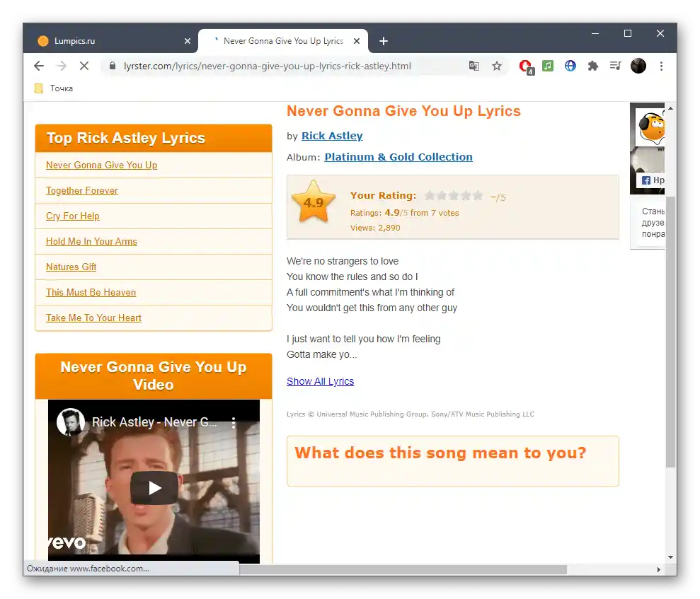The height and width of the screenshot is (599, 700).
Task: Close the Lumpics.ru tab
Action: pos(188,41)
